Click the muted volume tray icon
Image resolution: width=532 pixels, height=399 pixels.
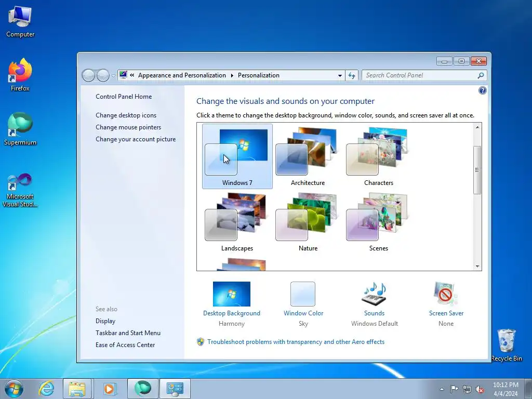480,389
